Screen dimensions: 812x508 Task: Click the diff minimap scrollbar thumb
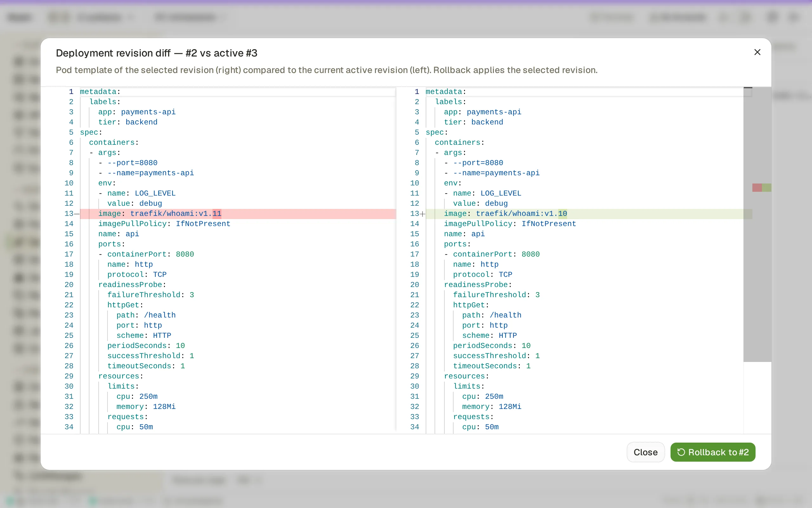757,224
